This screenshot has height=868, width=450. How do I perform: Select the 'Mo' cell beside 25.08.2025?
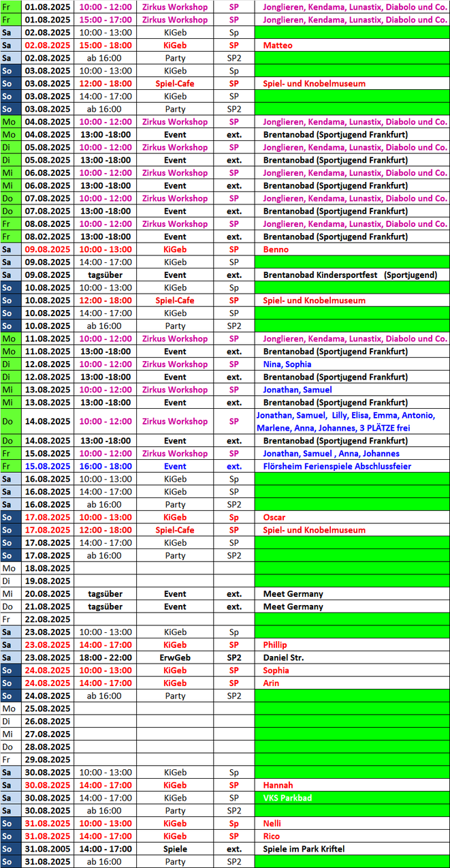point(10,709)
